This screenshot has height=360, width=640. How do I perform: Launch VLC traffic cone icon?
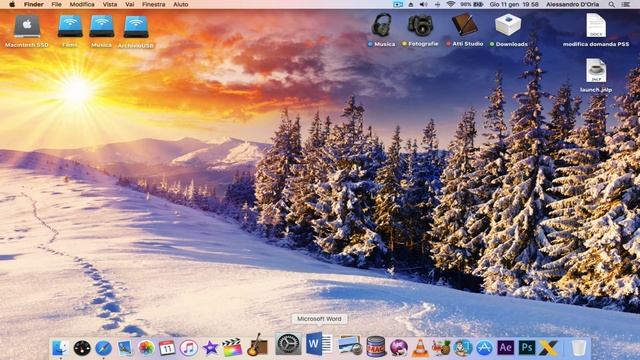(420, 348)
